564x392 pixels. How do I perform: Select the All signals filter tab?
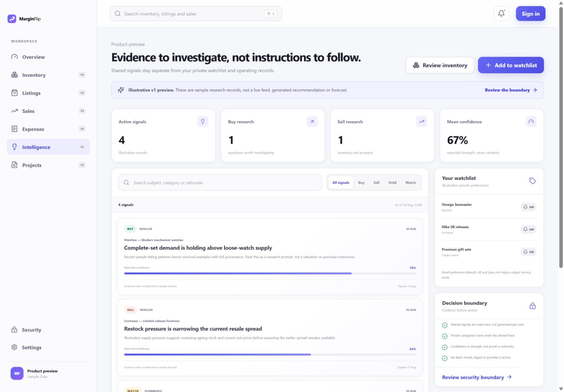[341, 183]
